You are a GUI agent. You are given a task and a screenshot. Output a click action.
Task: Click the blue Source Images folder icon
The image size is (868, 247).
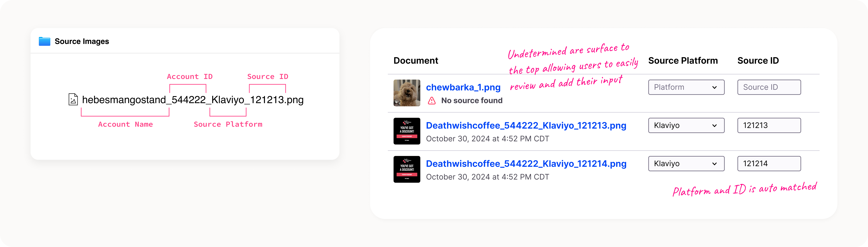point(44,41)
